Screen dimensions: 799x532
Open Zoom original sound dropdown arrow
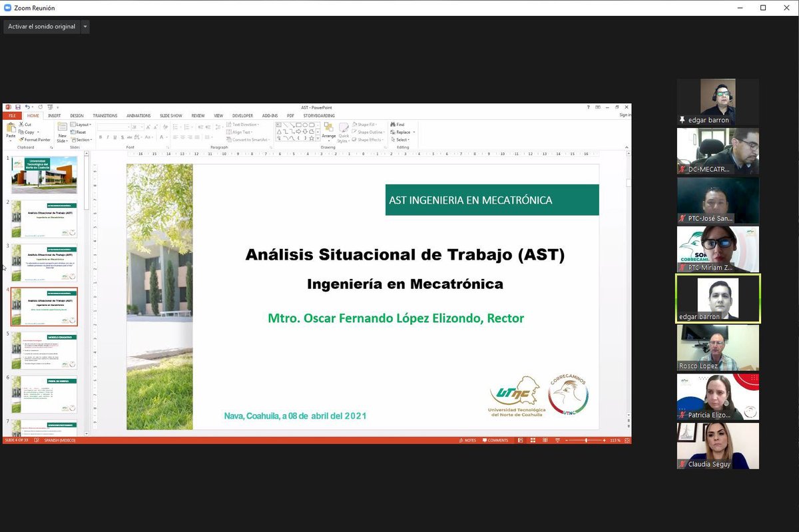85,27
